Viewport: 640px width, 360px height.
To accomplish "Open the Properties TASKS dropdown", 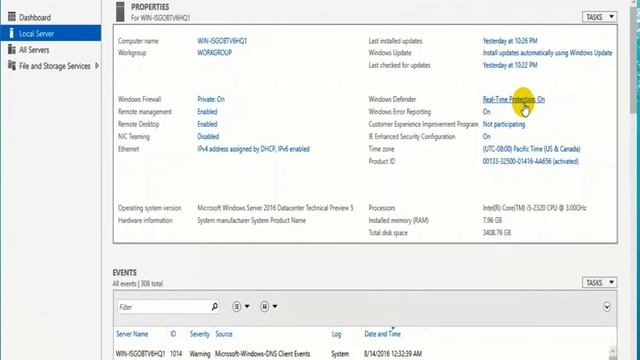I will 599,17.
